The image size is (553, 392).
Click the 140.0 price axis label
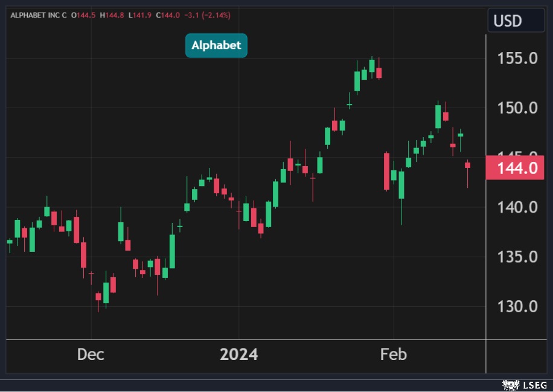517,207
